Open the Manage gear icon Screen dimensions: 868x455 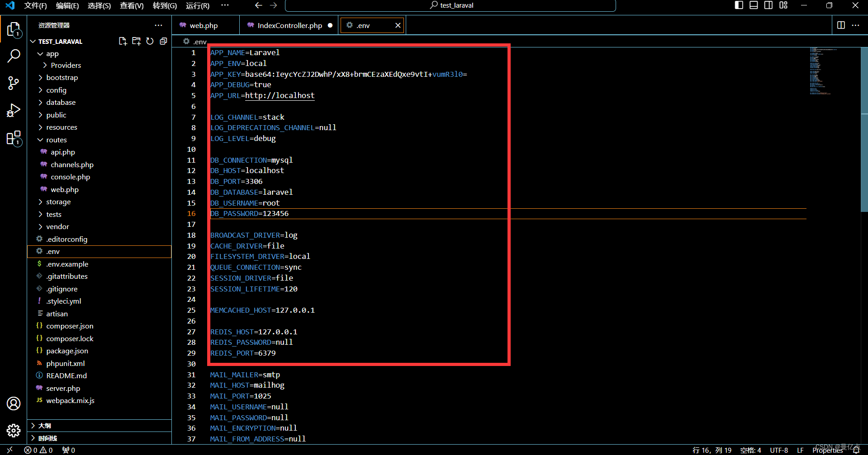tap(14, 431)
